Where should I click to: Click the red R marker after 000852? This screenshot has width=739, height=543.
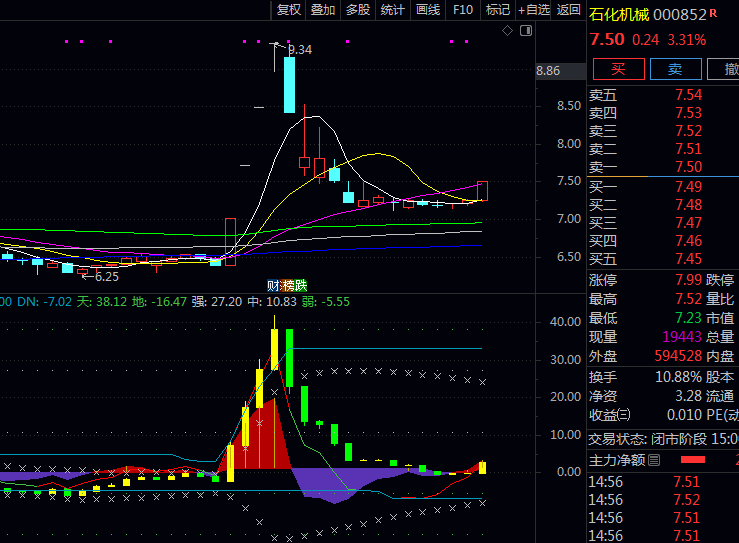[713, 14]
